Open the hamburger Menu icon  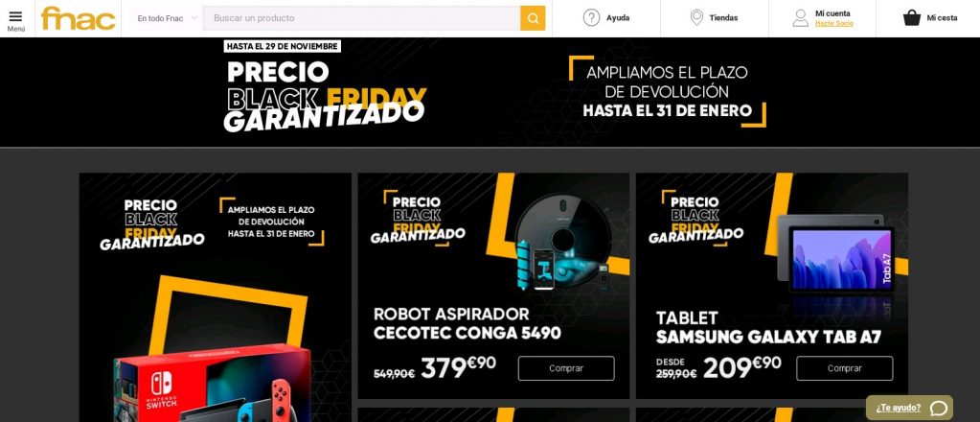[15, 16]
